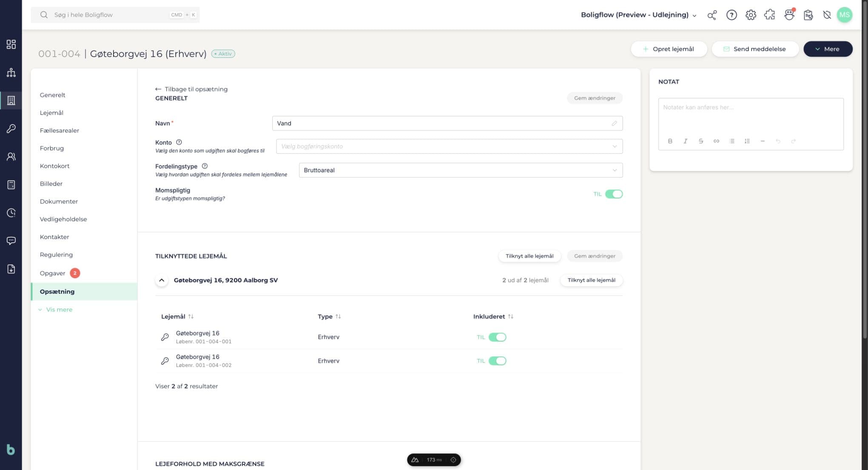Image resolution: width=868 pixels, height=470 pixels.
Task: Click the MS user avatar
Action: (844, 15)
